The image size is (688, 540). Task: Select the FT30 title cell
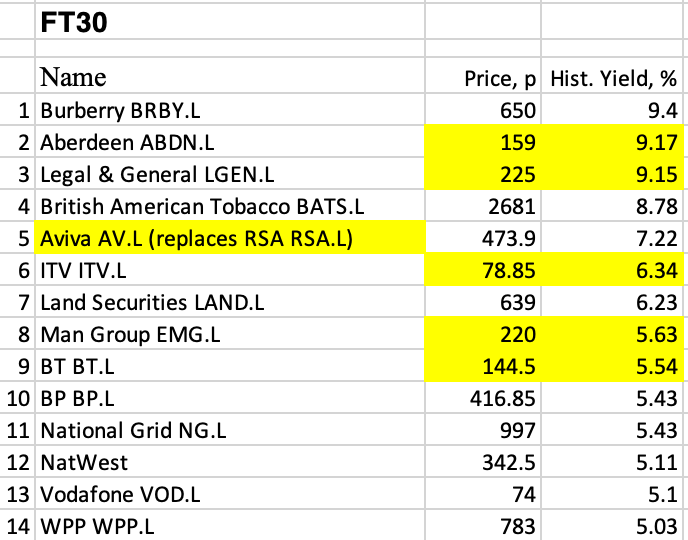coord(230,21)
